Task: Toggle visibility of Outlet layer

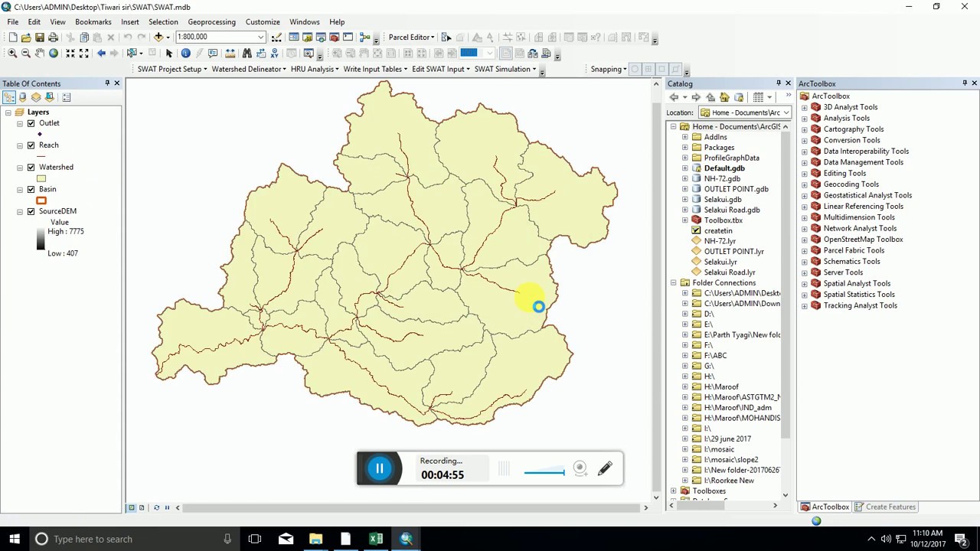Action: [31, 123]
